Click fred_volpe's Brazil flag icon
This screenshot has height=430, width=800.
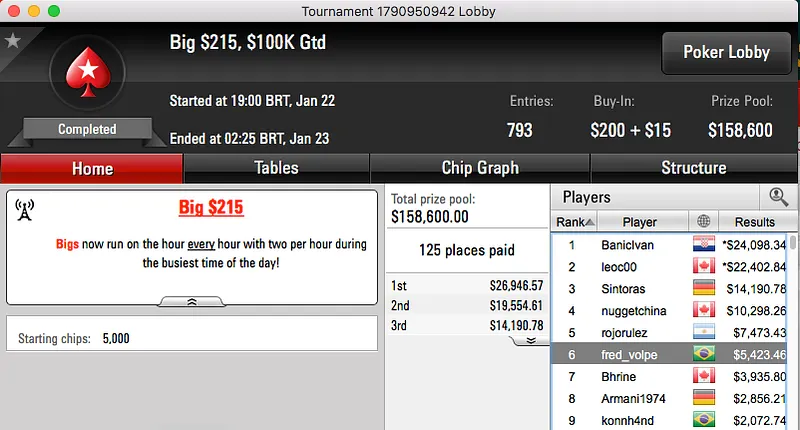(x=703, y=354)
